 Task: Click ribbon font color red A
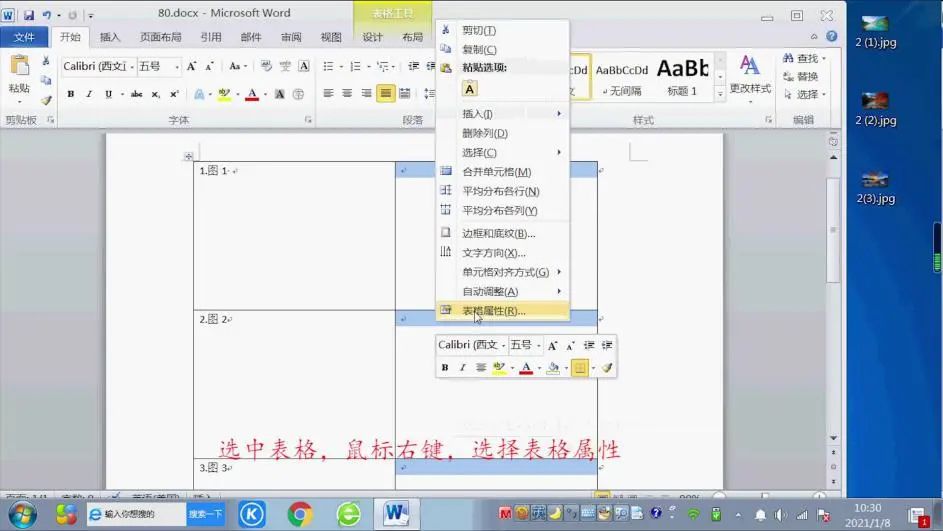(x=252, y=94)
